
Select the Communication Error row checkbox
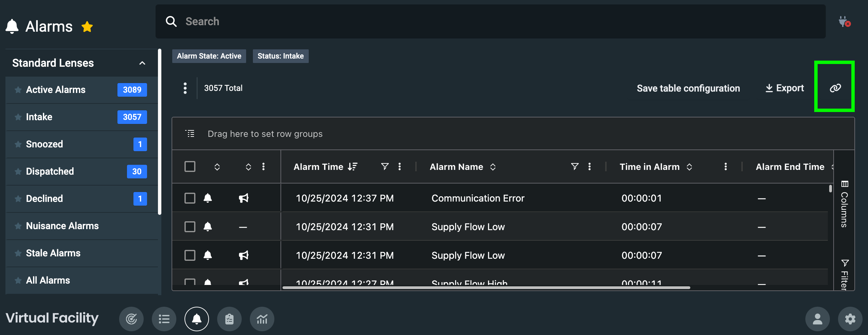coord(190,198)
